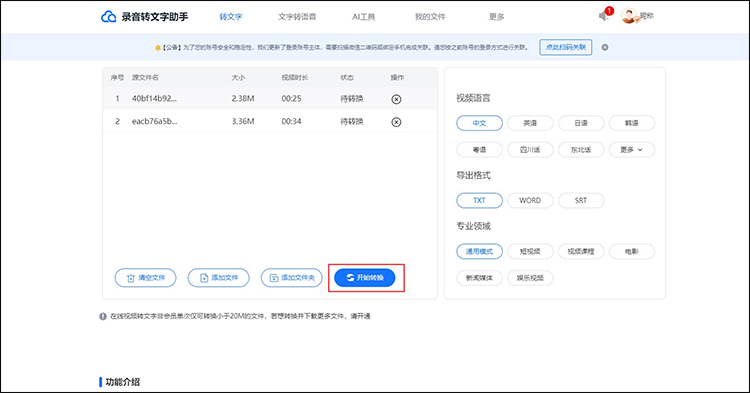Viewport: 750px width, 393px height.
Task: Open the 我的文件 tab
Action: [430, 17]
